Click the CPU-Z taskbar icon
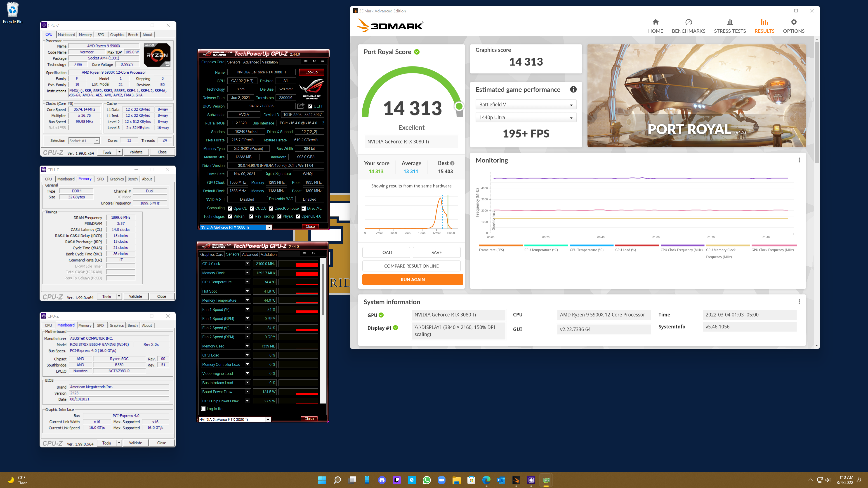The image size is (868, 488). [531, 480]
